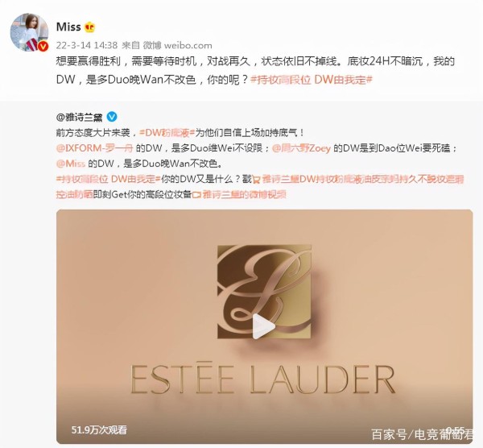Screen dimensions: 483x448
Task: Click the Miss username
Action: [68, 27]
